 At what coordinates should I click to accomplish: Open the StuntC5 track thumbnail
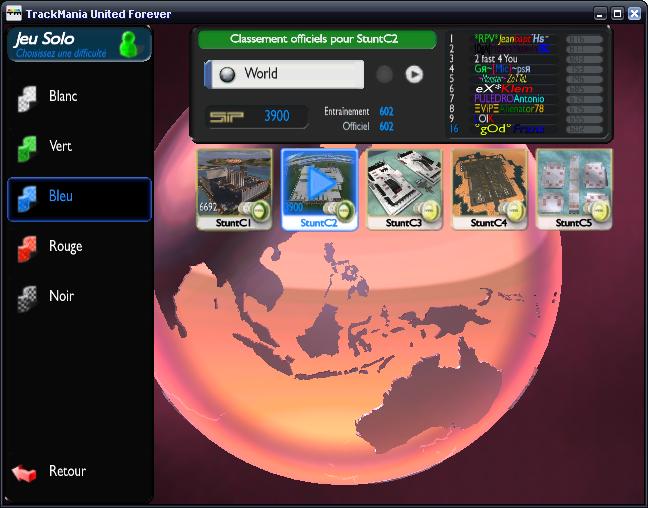pyautogui.click(x=574, y=189)
